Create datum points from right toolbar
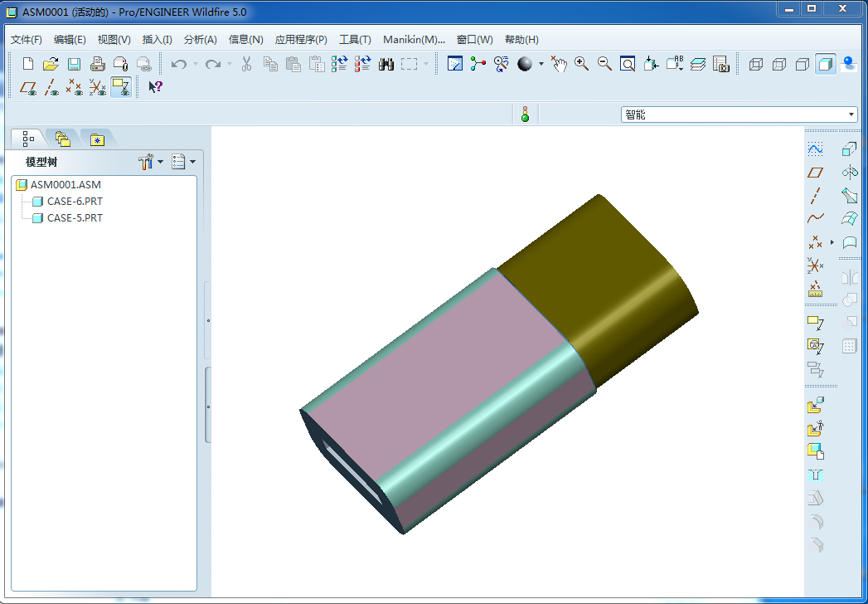This screenshot has width=868, height=604. click(815, 241)
